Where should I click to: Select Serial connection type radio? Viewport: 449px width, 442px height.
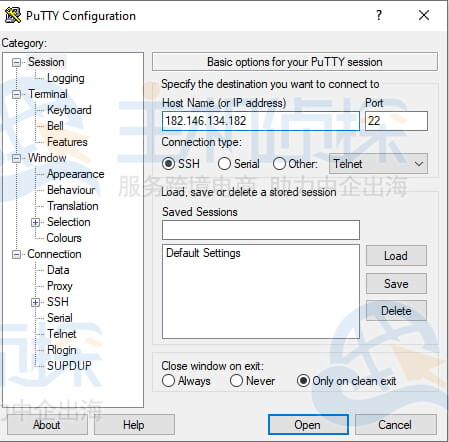tap(224, 164)
